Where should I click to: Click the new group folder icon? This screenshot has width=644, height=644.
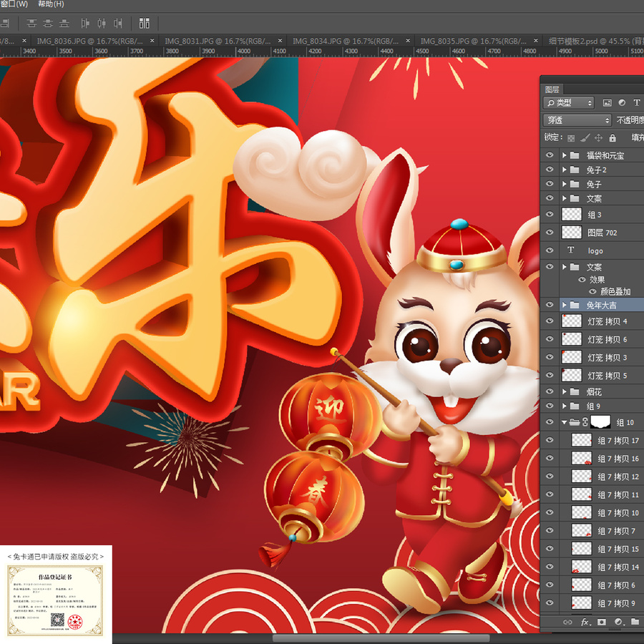pos(635,621)
